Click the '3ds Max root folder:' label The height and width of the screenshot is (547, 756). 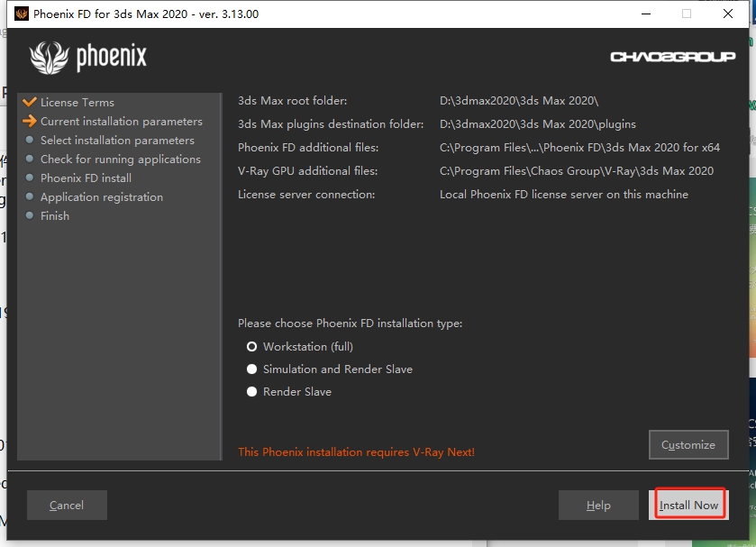point(292,100)
